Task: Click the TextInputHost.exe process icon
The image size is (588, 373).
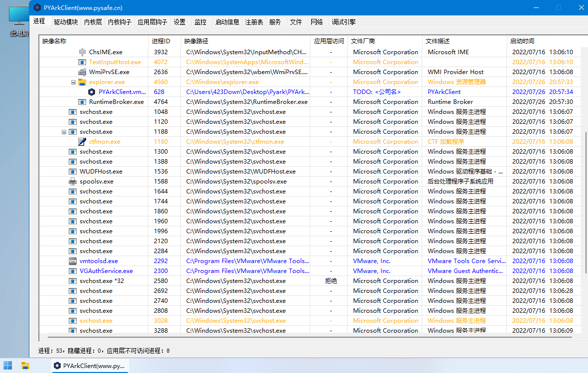Action: (x=82, y=62)
